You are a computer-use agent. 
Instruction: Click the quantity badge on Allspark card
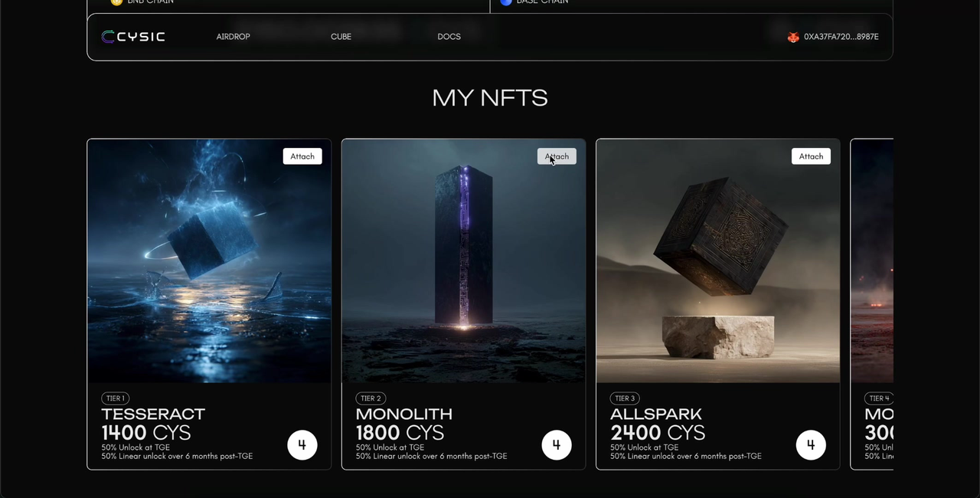(811, 445)
